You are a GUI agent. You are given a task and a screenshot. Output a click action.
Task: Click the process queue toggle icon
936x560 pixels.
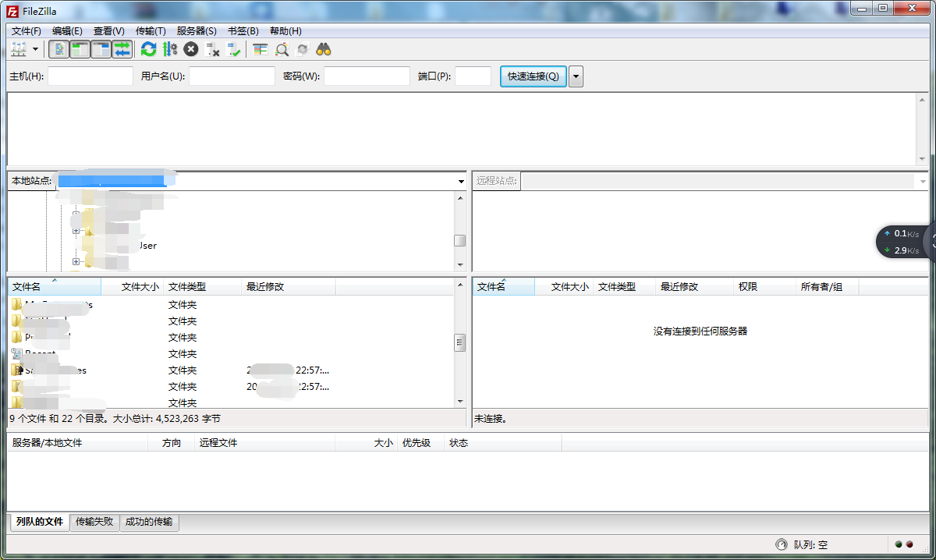coord(170,49)
